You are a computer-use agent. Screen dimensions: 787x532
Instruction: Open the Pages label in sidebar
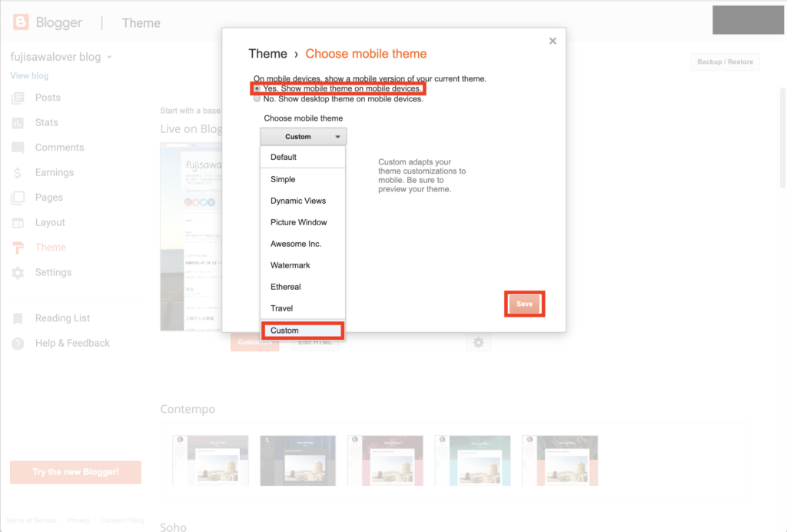point(49,198)
